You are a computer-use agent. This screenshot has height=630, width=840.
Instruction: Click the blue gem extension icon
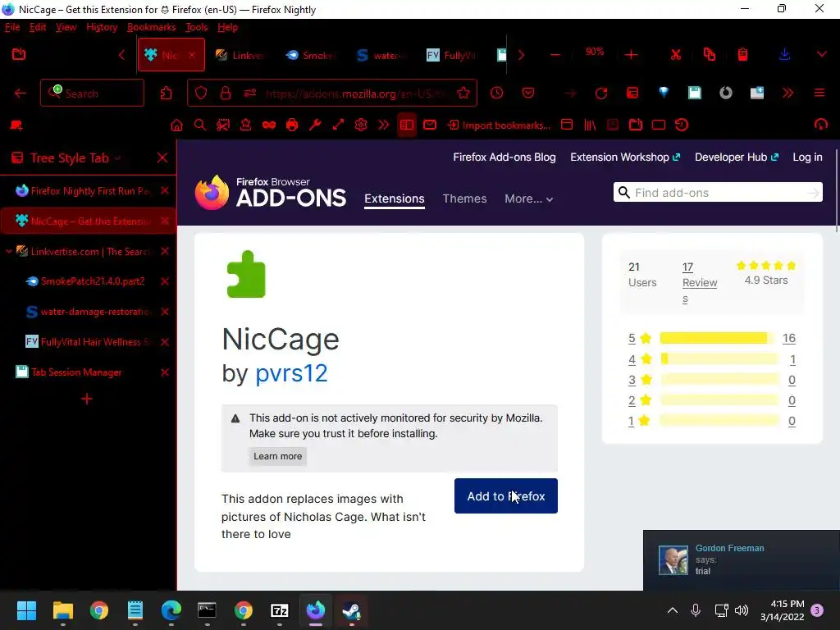point(664,94)
